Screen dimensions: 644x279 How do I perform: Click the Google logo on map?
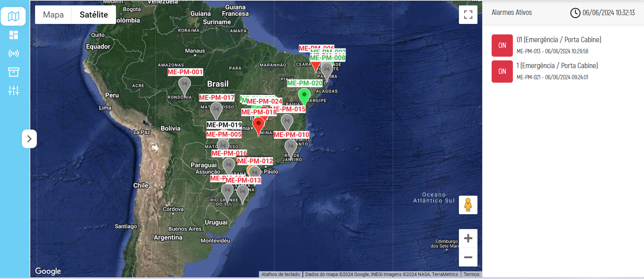pyautogui.click(x=48, y=271)
